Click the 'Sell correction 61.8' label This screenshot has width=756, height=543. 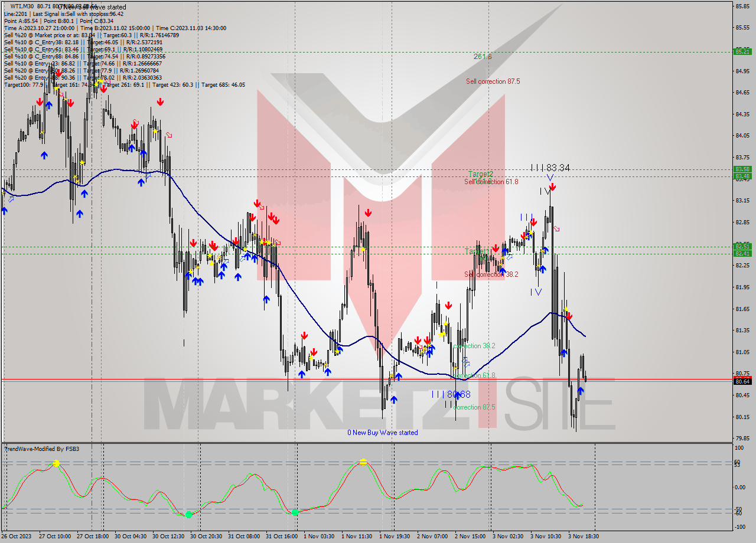(x=491, y=182)
